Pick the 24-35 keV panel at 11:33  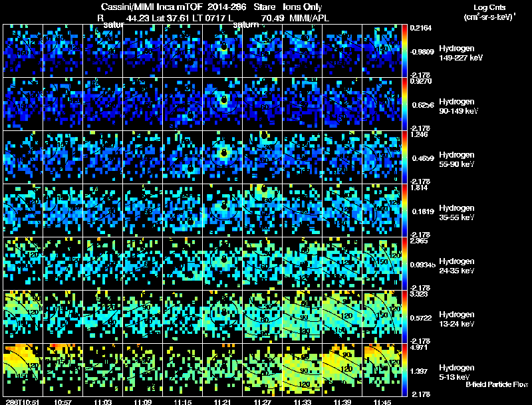[302, 263]
